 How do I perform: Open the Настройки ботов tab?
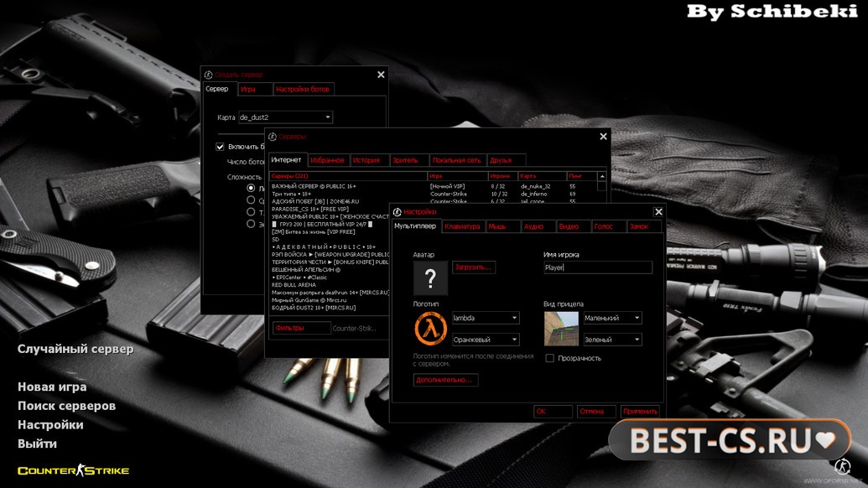point(304,89)
